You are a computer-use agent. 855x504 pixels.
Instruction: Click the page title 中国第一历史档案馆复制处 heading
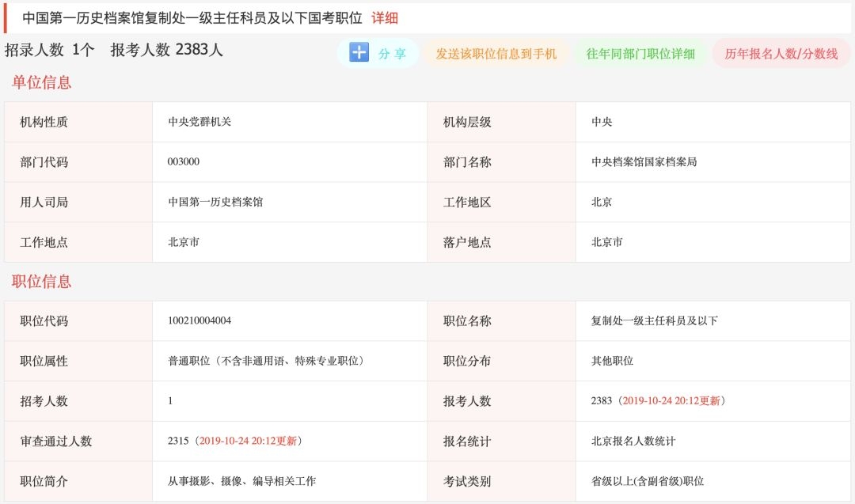tap(192, 17)
